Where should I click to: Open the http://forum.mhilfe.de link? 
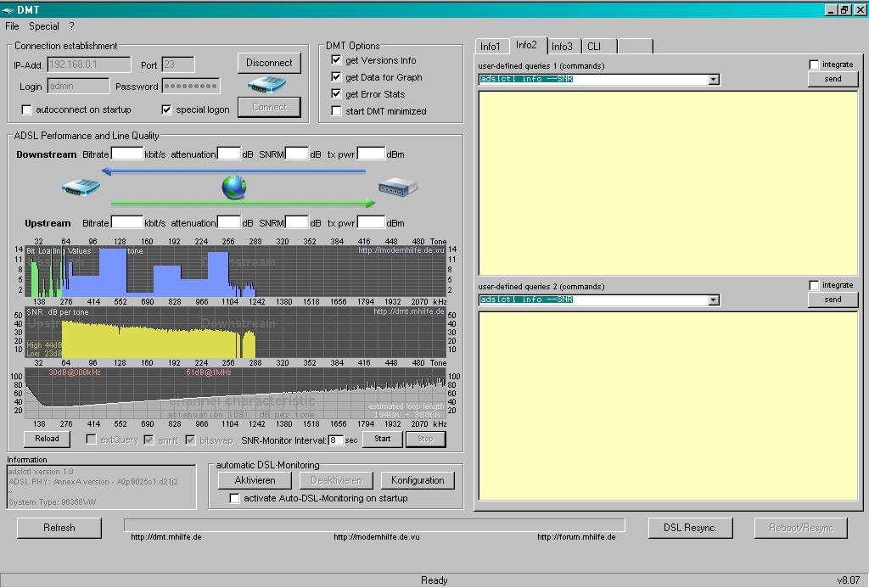576,537
